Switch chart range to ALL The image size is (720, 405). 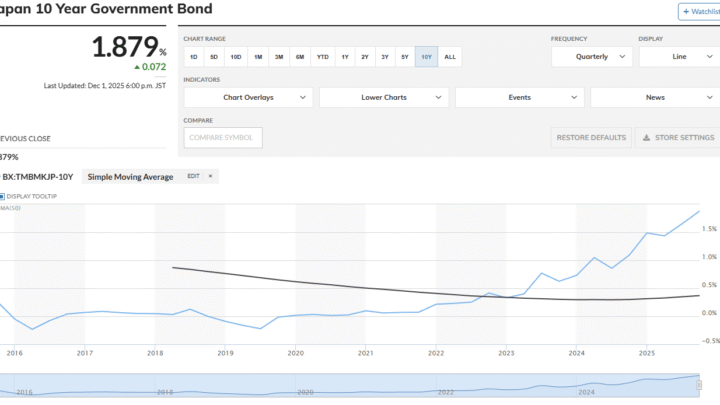coord(450,57)
